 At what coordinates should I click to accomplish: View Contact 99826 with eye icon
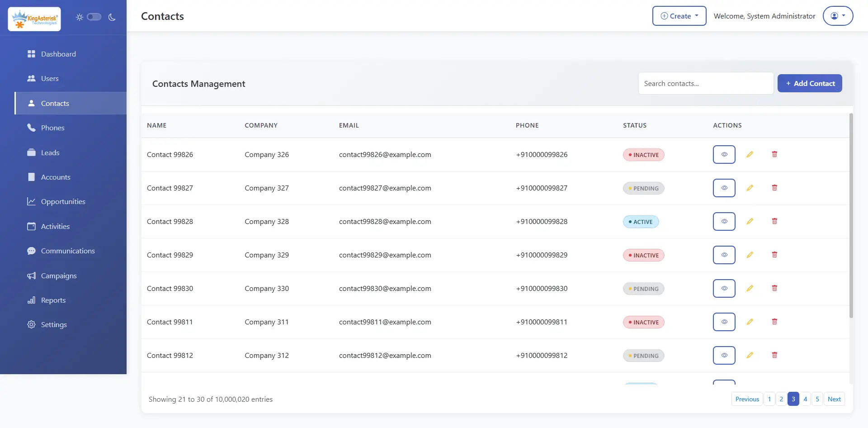(724, 154)
